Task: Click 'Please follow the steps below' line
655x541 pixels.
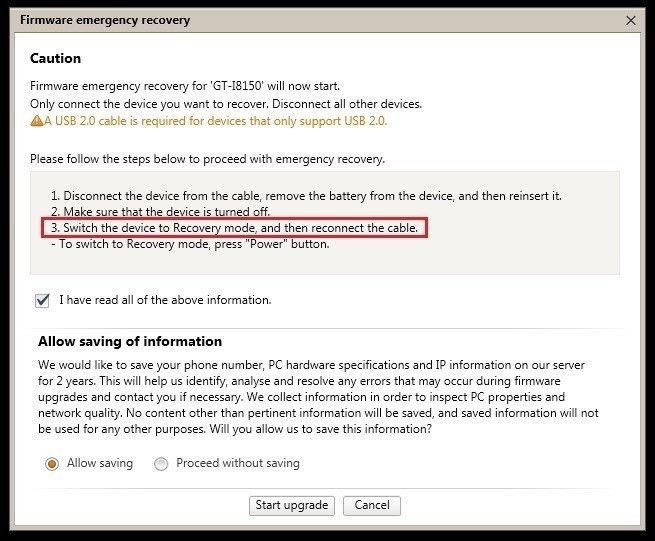Action: click(x=208, y=159)
